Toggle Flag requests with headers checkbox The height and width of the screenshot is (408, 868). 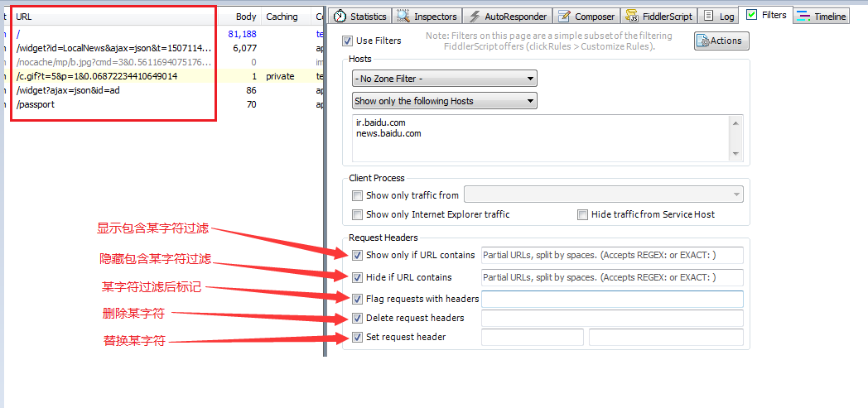pyautogui.click(x=357, y=299)
